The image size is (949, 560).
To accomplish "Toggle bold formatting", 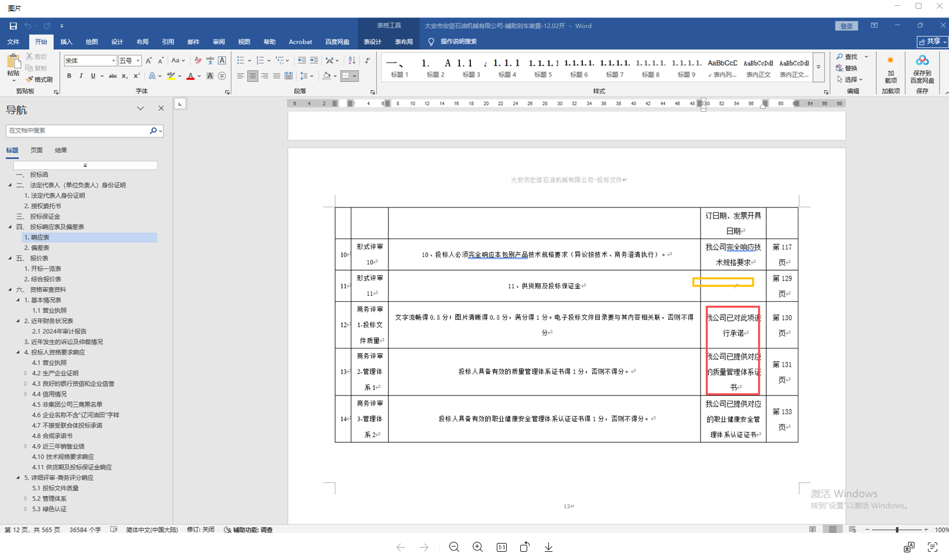I will pyautogui.click(x=69, y=76).
